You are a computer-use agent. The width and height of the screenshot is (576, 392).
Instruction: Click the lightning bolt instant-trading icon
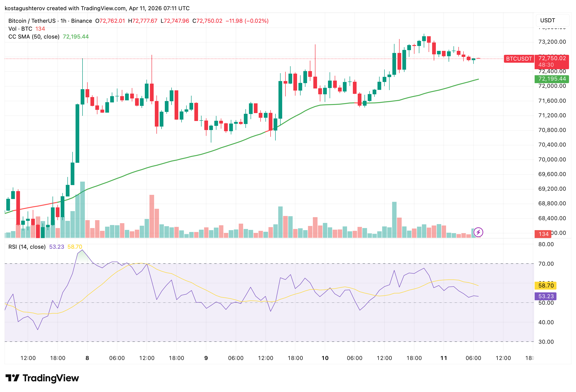coord(478,233)
